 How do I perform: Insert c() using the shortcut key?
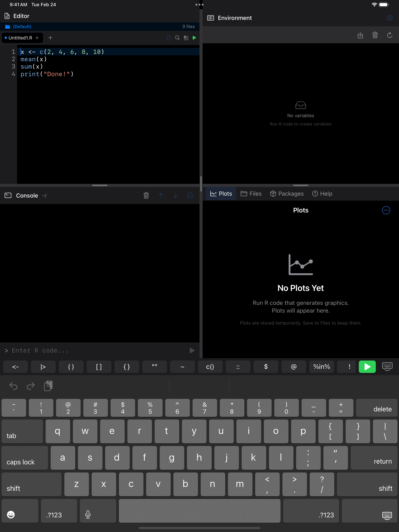(x=210, y=367)
